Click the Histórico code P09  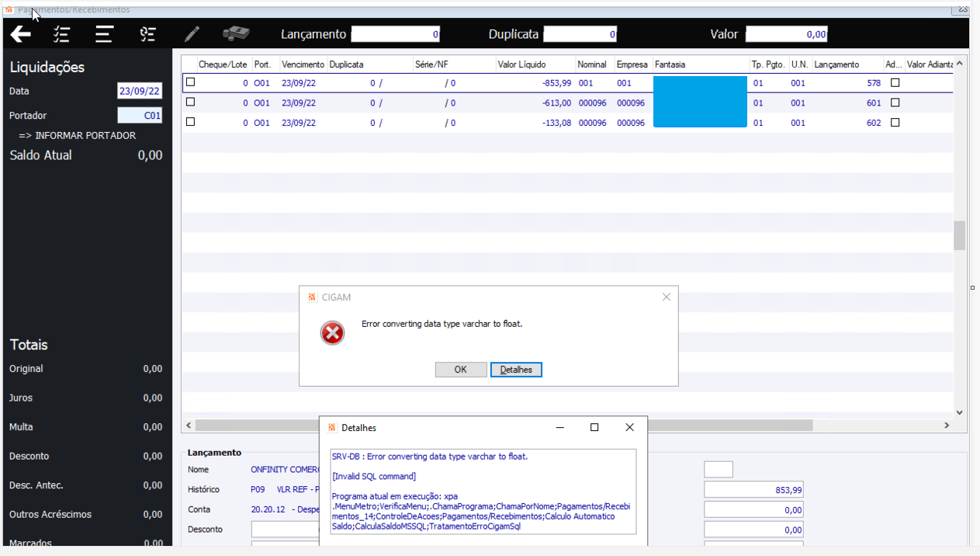click(x=258, y=490)
